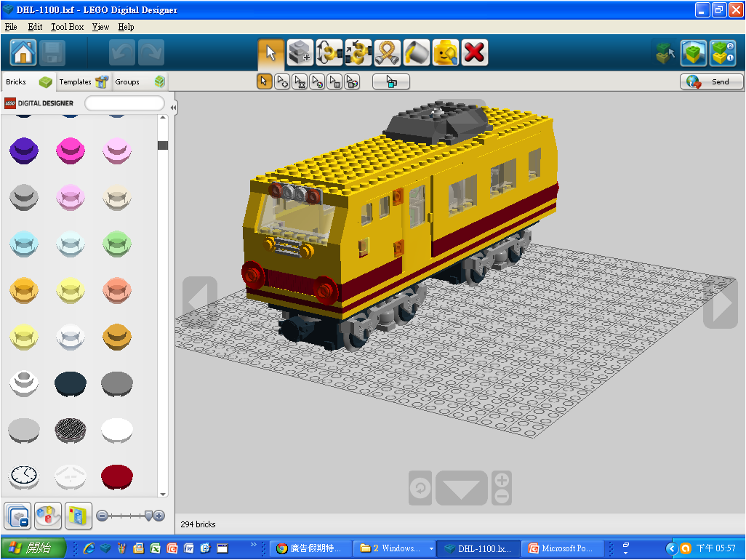Zoom out the camera view

tap(502, 497)
